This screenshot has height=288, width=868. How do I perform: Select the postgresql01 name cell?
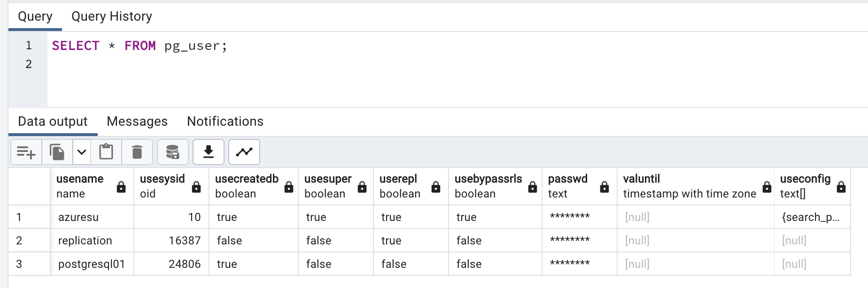click(92, 264)
